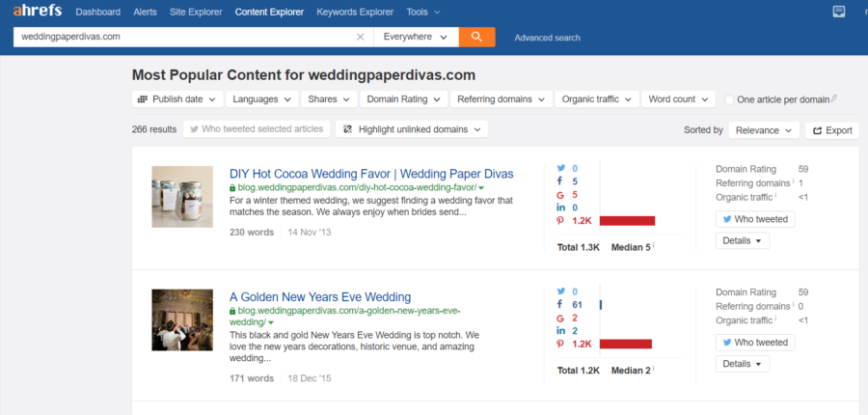Click LinkedIn icon for DIY Hot Cocoa article

pyautogui.click(x=560, y=207)
